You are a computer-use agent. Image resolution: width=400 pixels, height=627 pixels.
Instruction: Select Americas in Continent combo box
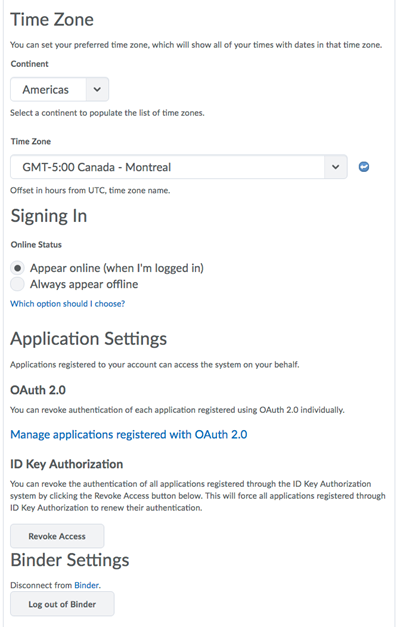coord(60,90)
